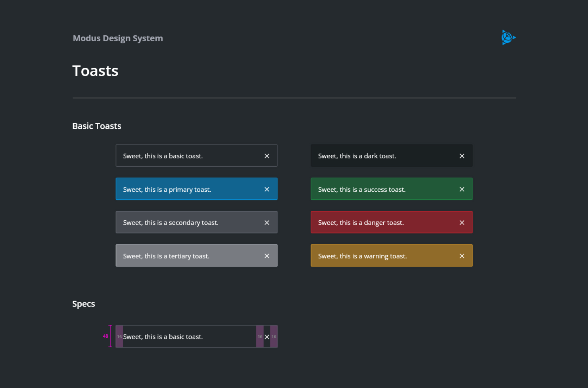Click the Trimble logo in the top right

coord(508,37)
